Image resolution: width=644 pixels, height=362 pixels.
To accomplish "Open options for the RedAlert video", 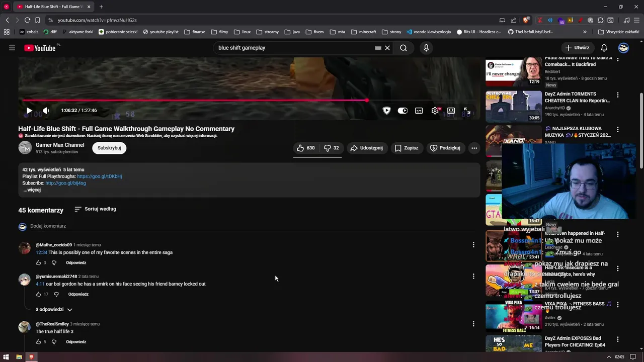I will 618,60.
